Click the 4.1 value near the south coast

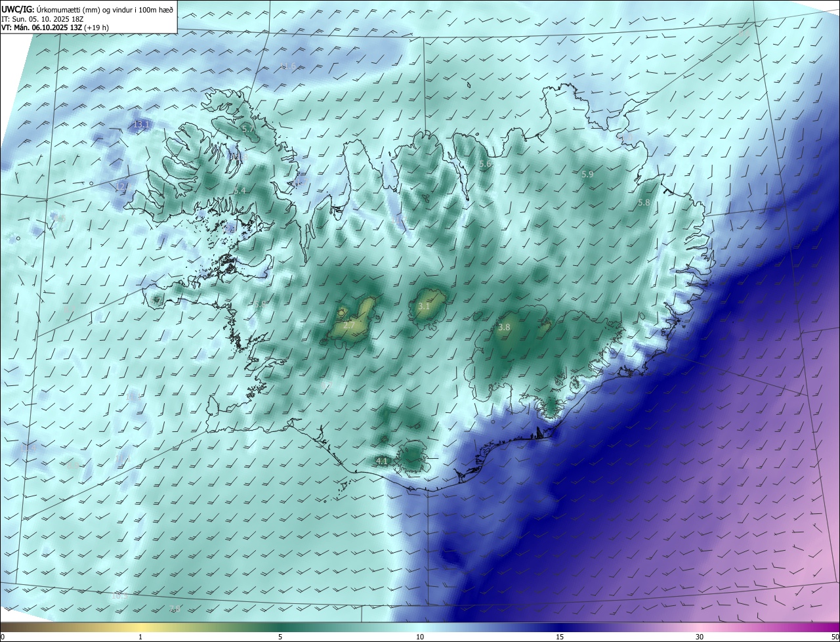coord(381,461)
